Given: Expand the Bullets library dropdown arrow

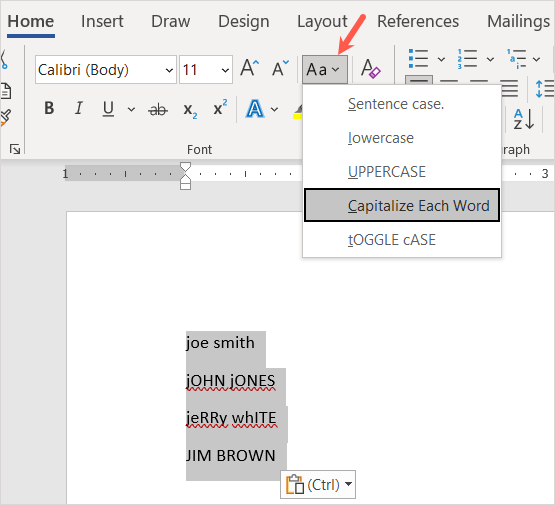Looking at the screenshot, I should 441,59.
